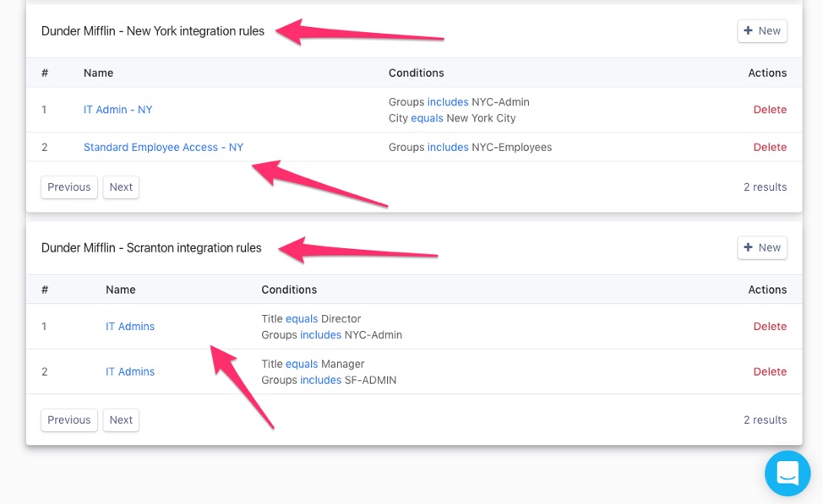
Task: Go to Previous page in Scranton rules
Action: (x=69, y=420)
